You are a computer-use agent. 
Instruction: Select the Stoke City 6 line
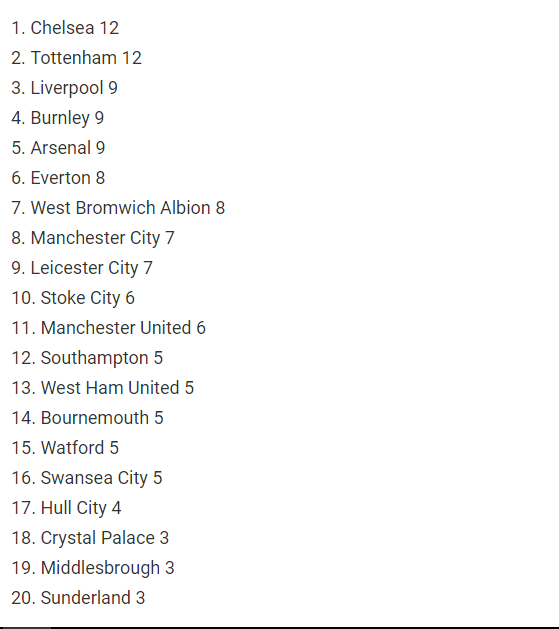click(73, 298)
